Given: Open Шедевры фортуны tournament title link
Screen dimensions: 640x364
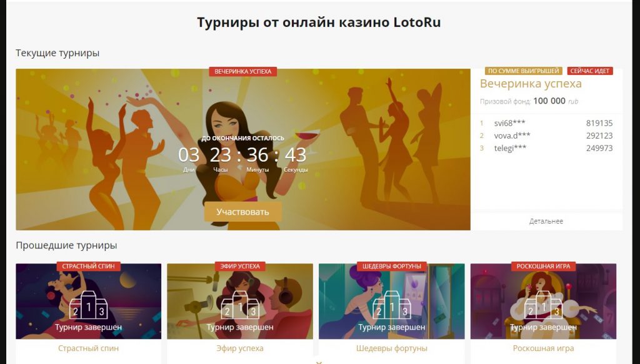Looking at the screenshot, I should click(x=392, y=348).
